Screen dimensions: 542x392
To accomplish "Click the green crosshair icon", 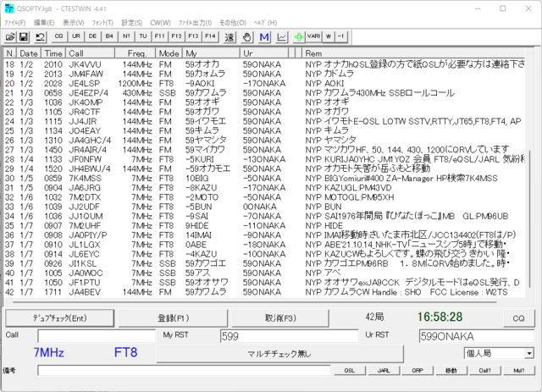I will [x=299, y=36].
